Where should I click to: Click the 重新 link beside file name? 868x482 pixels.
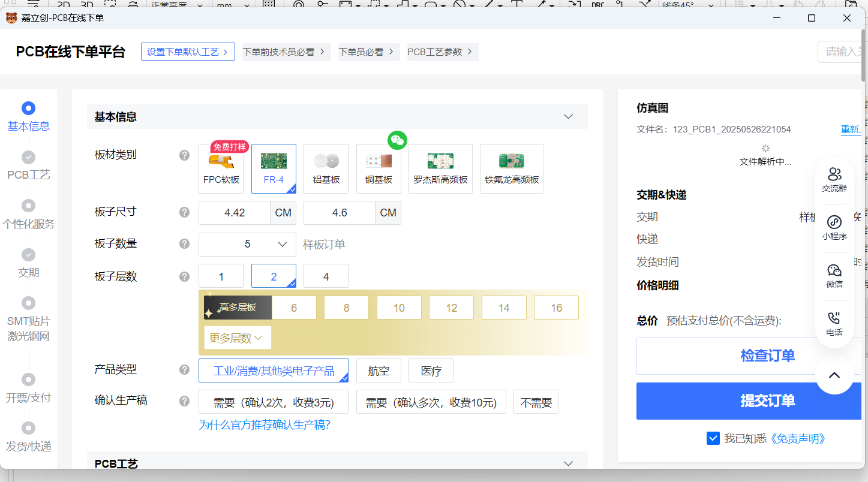coord(851,129)
